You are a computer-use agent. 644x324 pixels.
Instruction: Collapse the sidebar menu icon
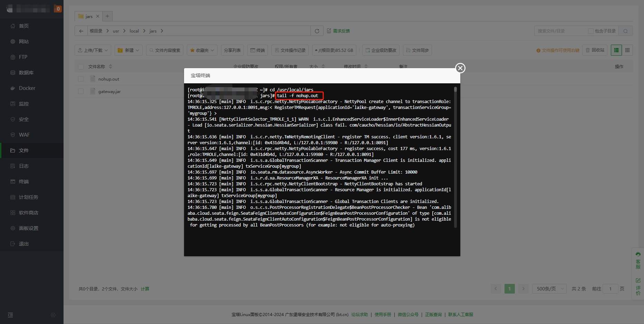coord(10,315)
